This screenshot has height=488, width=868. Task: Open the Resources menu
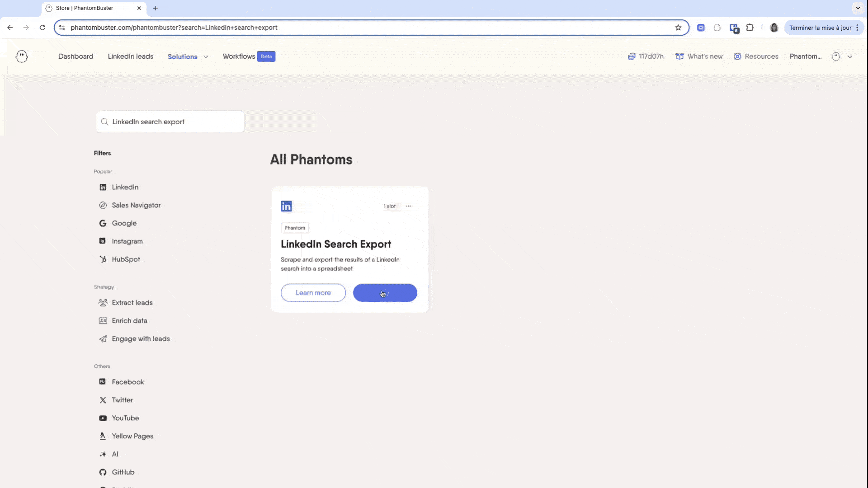[x=756, y=56]
